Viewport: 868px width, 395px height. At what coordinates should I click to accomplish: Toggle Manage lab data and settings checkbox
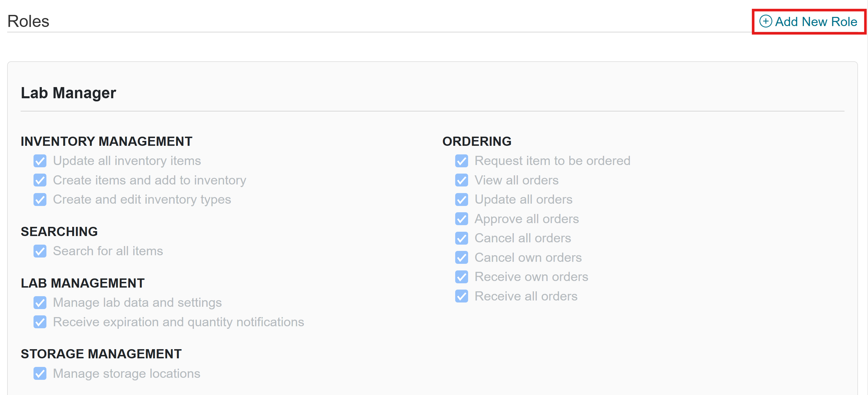click(x=40, y=303)
